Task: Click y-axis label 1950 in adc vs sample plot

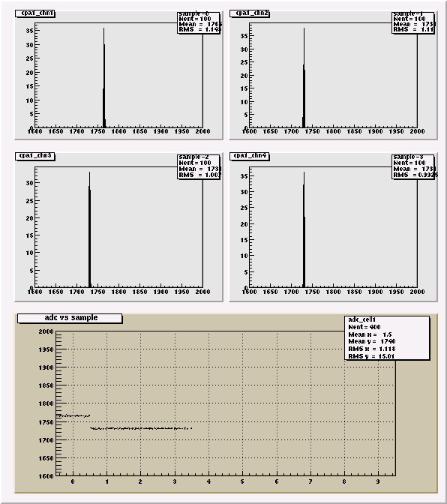Action: pos(46,349)
